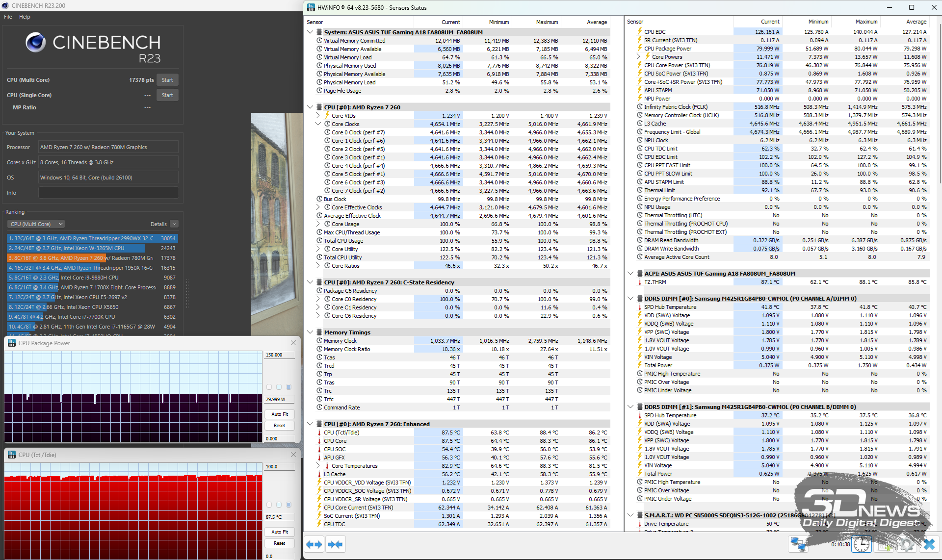Click HWiNFO collapse-columns inward arrows icon
The width and height of the screenshot is (942, 560).
coord(336,544)
